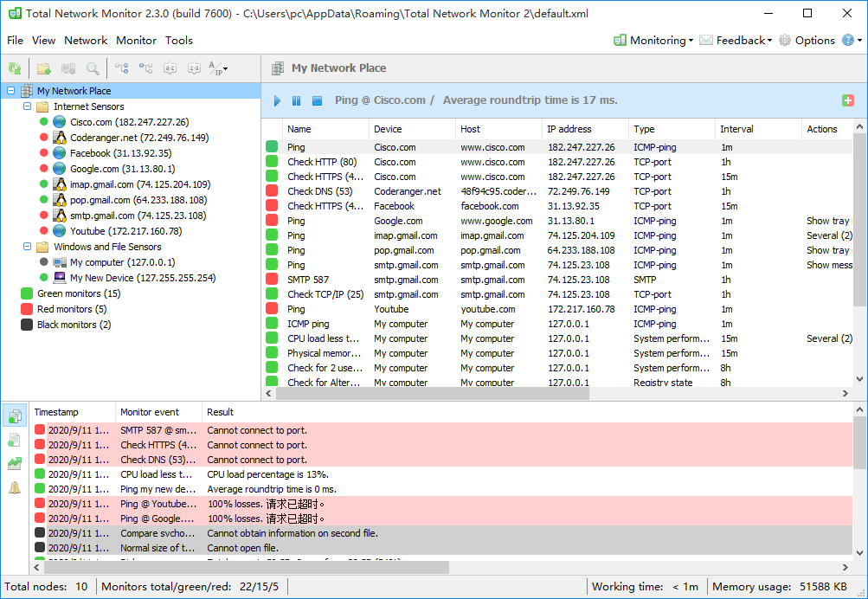
Task: Click the Cisco.com globe device icon
Action: [59, 122]
